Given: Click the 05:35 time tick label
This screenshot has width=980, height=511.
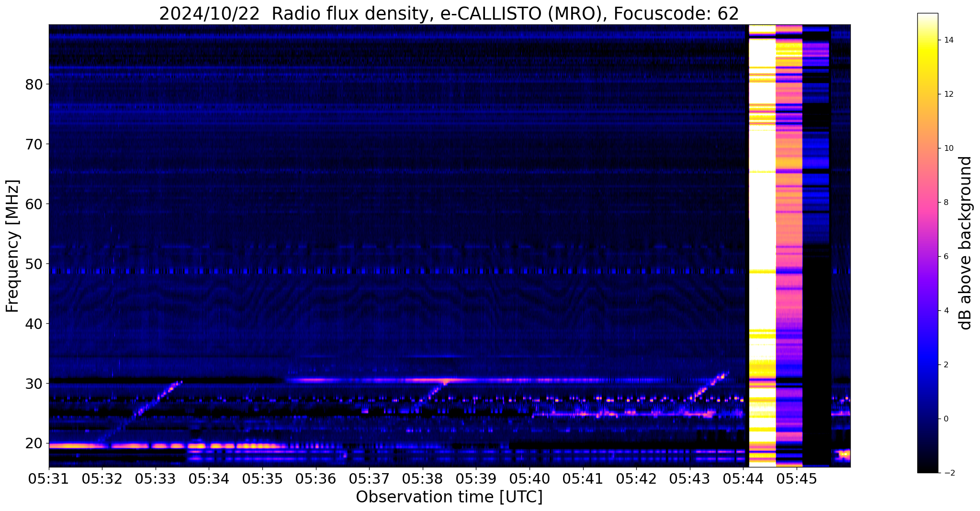Looking at the screenshot, I should tap(262, 479).
